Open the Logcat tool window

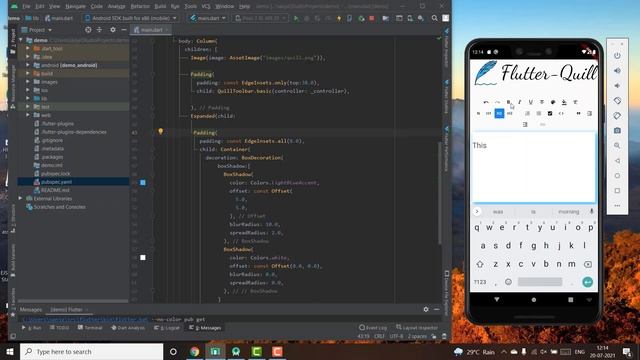(x=167, y=327)
